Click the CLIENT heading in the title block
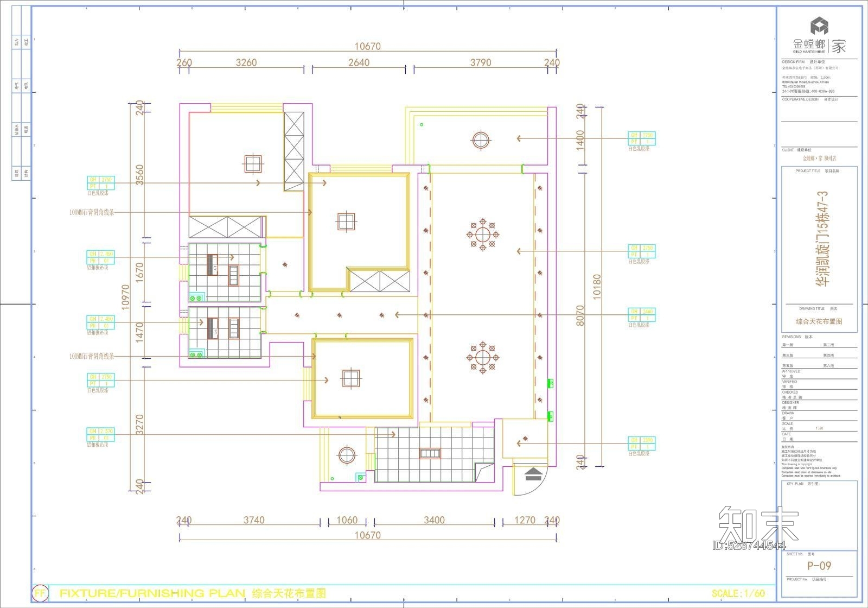 pos(788,150)
